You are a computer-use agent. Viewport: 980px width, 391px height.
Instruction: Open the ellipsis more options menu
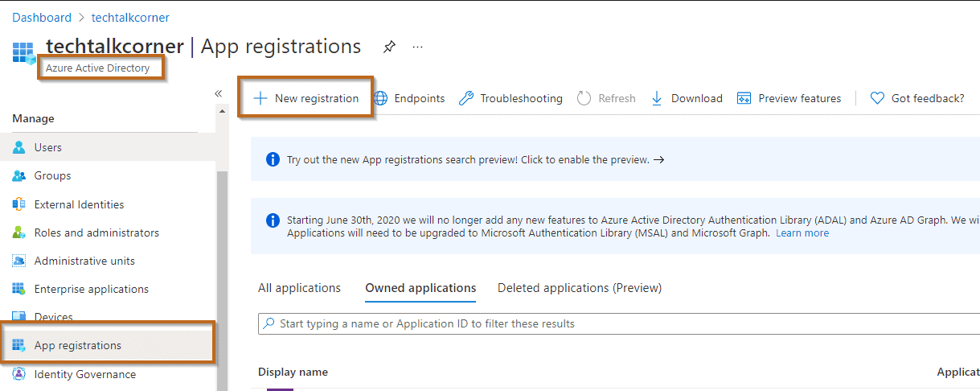pos(417,47)
